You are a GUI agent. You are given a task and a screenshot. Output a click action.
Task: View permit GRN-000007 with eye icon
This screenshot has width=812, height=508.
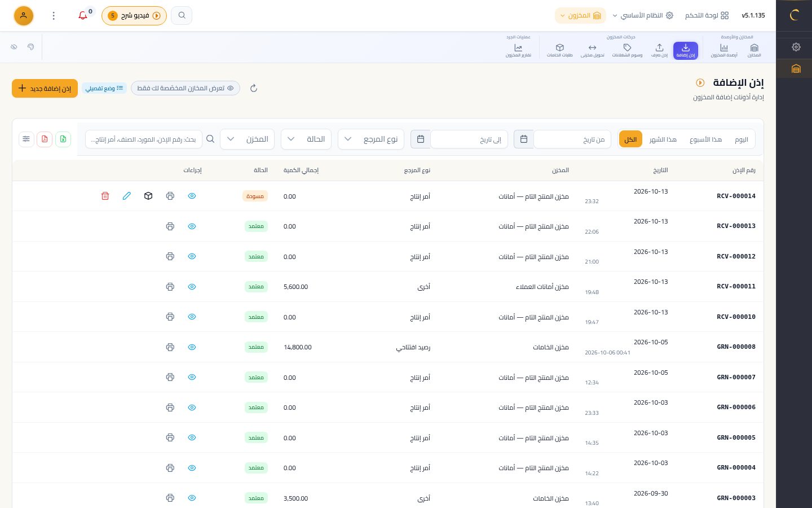pos(192,377)
